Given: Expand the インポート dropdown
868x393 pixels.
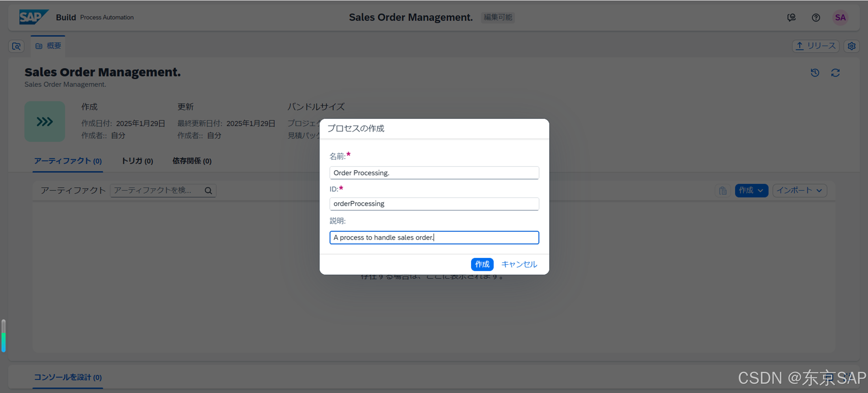Looking at the screenshot, I should (800, 190).
